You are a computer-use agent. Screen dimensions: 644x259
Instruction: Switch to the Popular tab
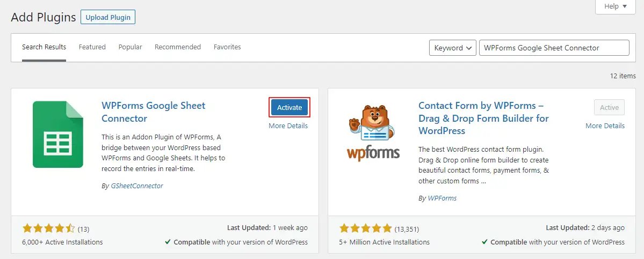tap(131, 47)
